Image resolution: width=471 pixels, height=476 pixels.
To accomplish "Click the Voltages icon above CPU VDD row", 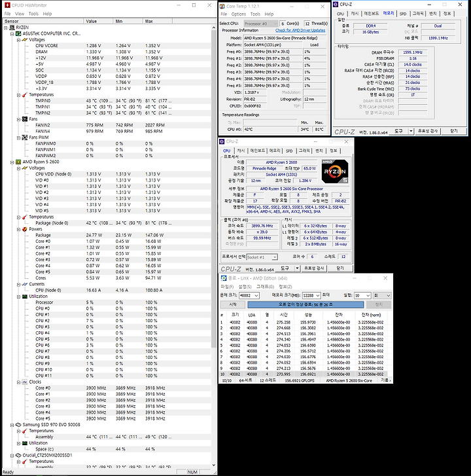I will tap(25, 168).
